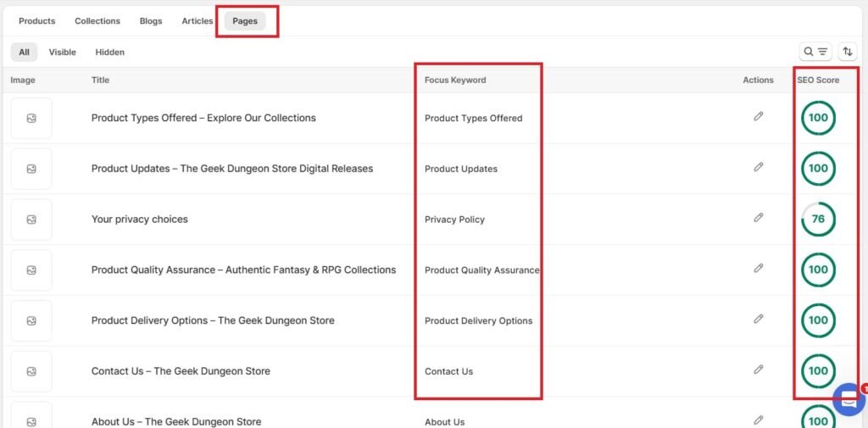This screenshot has height=428, width=868.
Task: Open search and filter button
Action: click(815, 52)
